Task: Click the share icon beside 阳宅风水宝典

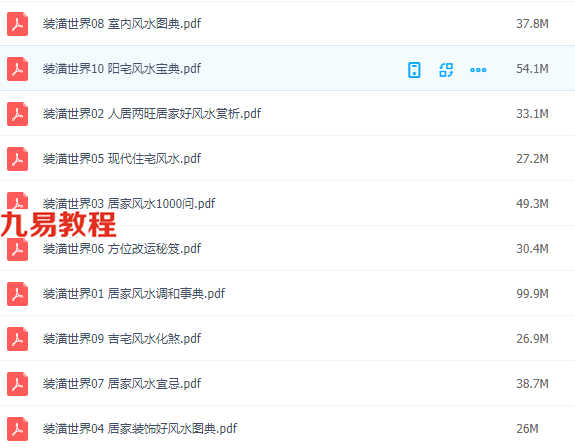Action: click(446, 70)
